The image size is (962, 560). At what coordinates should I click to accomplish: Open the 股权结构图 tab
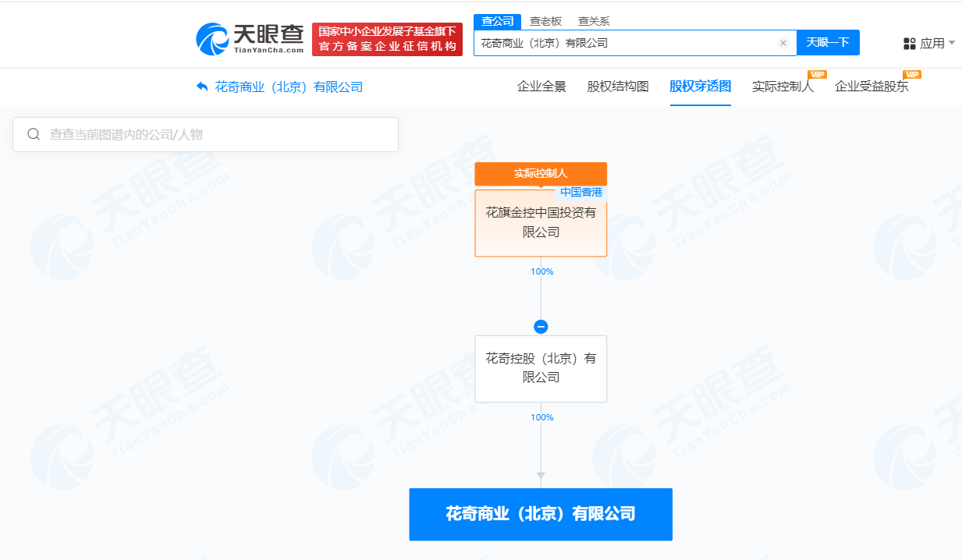pyautogui.click(x=618, y=87)
